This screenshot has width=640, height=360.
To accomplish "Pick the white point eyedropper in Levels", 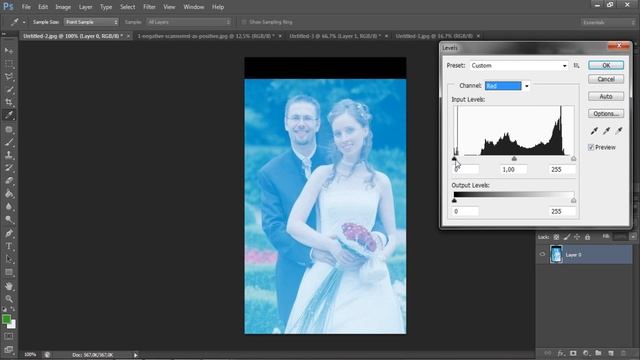I will [619, 131].
